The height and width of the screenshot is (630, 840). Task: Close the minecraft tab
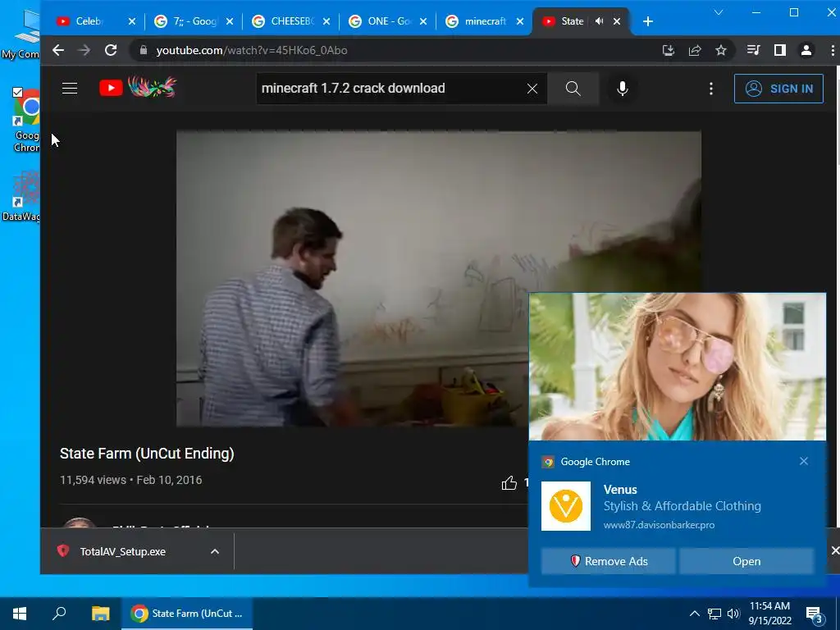[x=519, y=21]
